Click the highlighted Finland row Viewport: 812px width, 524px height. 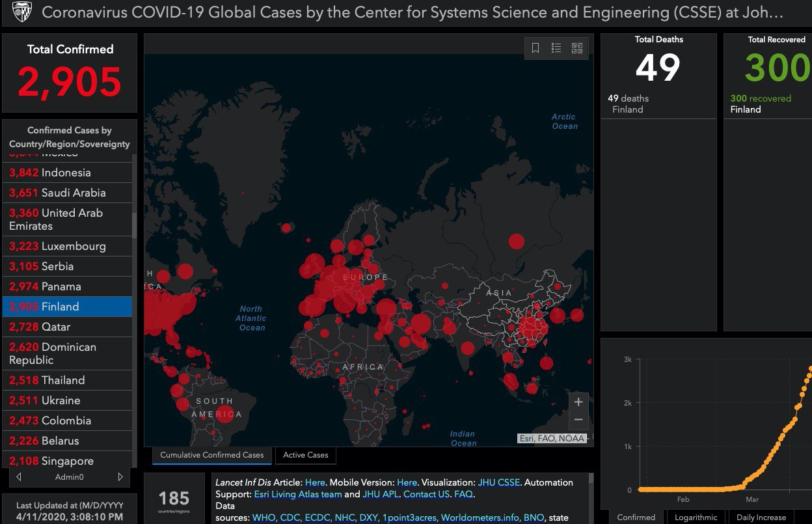coord(68,307)
